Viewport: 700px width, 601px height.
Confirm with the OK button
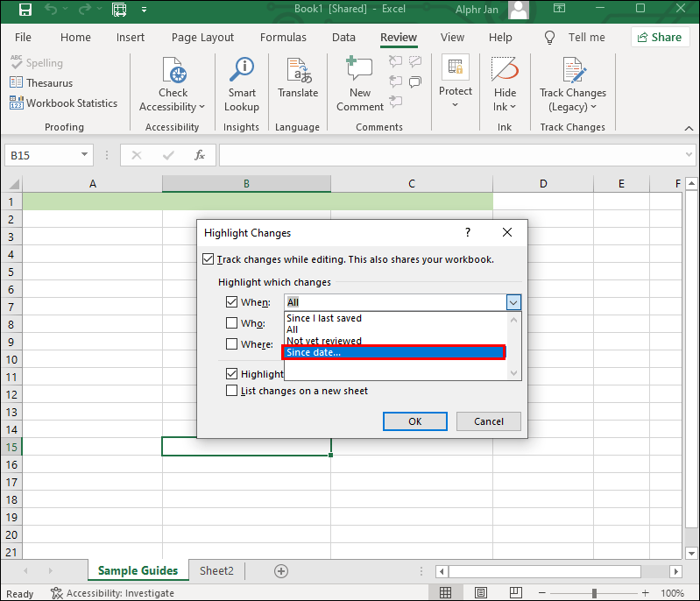pyautogui.click(x=414, y=421)
